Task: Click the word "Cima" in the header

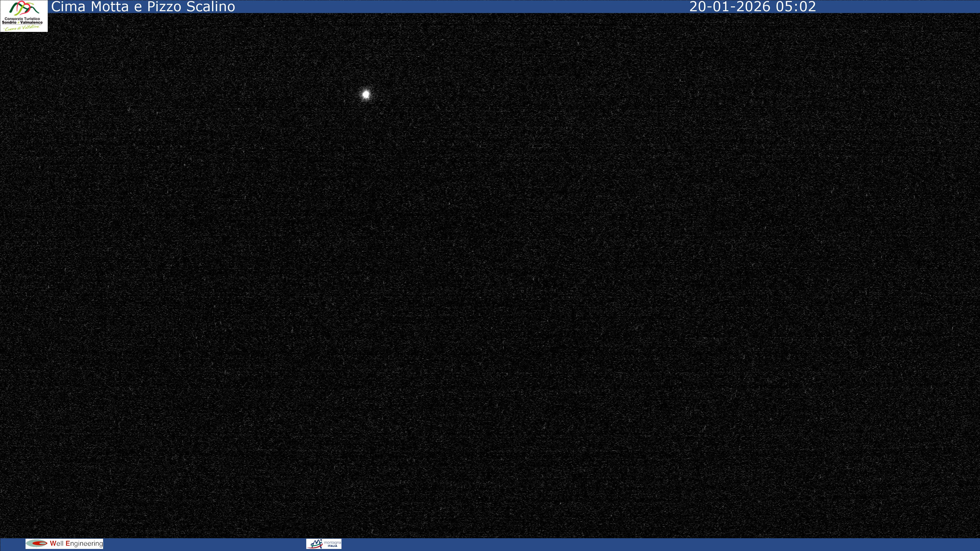Action: [x=68, y=6]
